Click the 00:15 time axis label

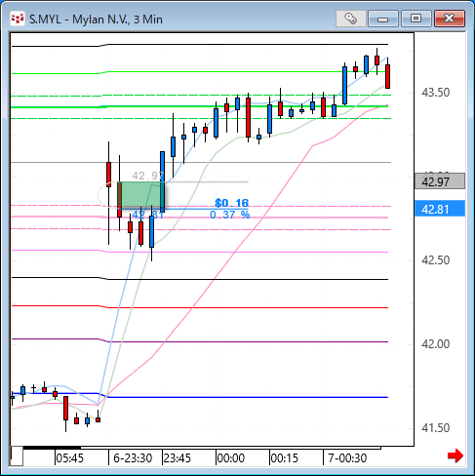pyautogui.click(x=284, y=458)
